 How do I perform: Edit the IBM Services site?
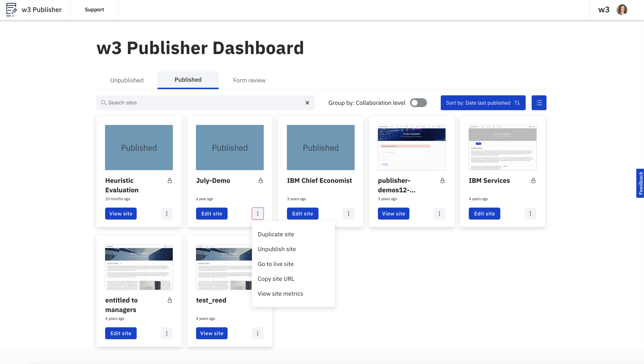point(485,213)
